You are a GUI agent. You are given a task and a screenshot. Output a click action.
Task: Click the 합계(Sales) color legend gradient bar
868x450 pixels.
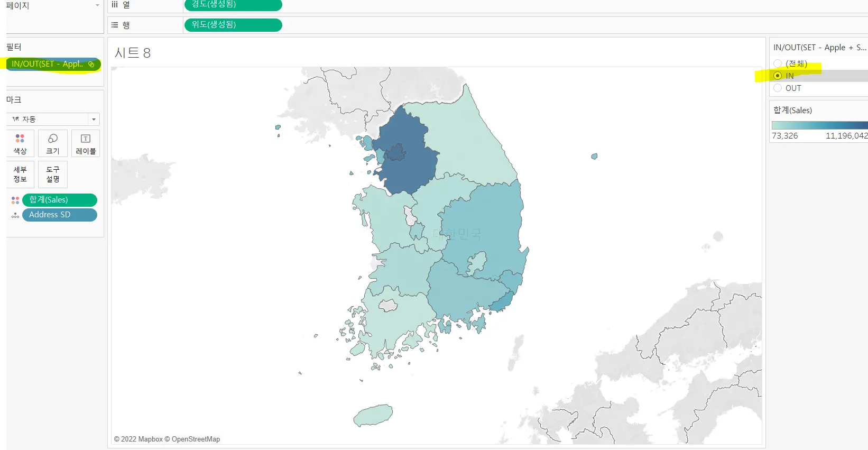[x=820, y=125]
